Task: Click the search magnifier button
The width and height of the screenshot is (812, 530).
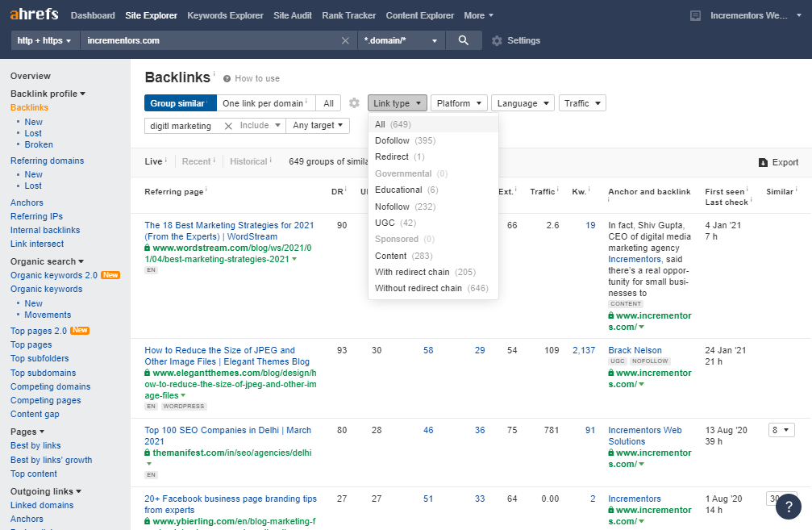Action: tap(464, 40)
